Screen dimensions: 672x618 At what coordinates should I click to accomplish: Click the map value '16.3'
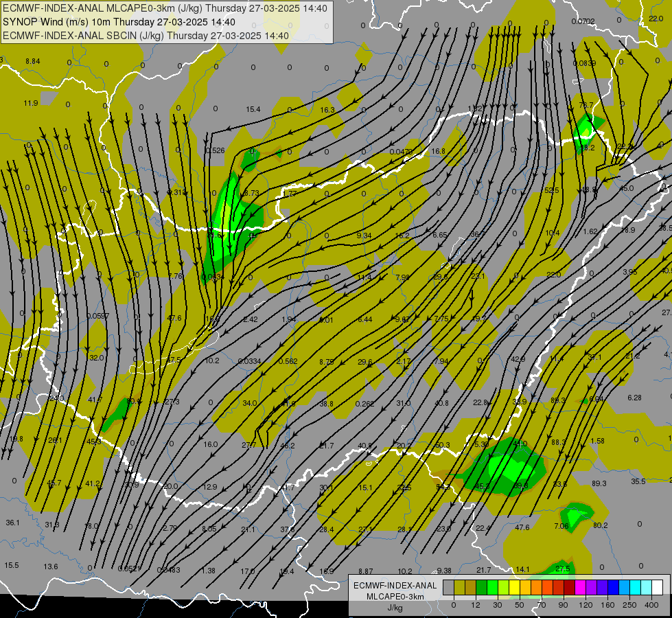(x=327, y=111)
